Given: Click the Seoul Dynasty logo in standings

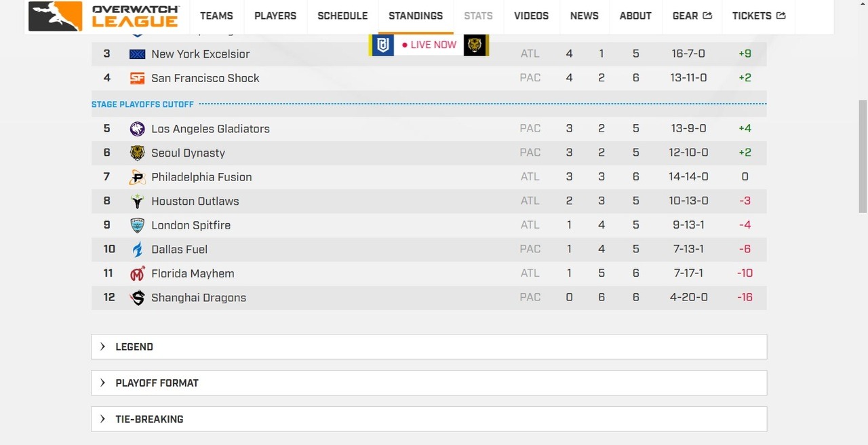Looking at the screenshot, I should point(138,153).
